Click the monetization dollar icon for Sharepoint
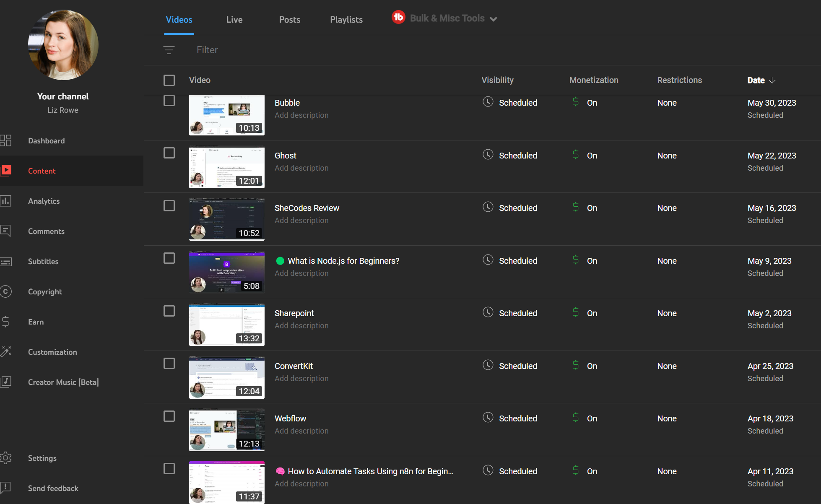The height and width of the screenshot is (504, 821). [x=576, y=312]
